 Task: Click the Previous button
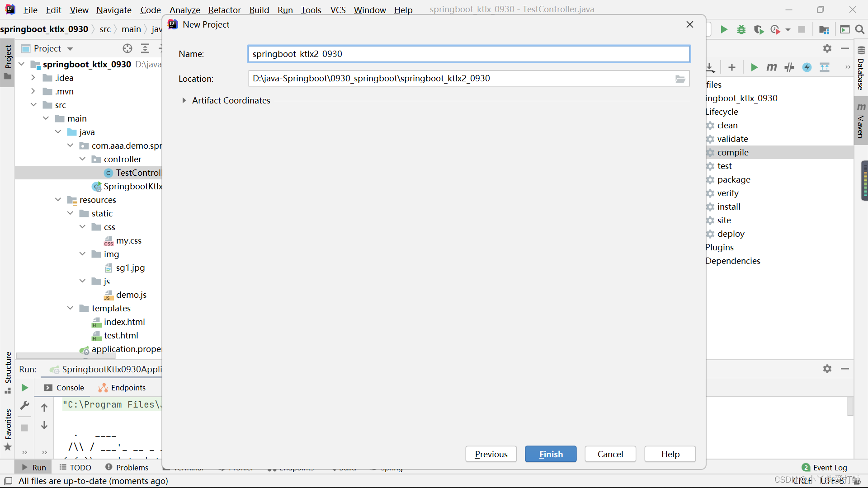tap(491, 454)
